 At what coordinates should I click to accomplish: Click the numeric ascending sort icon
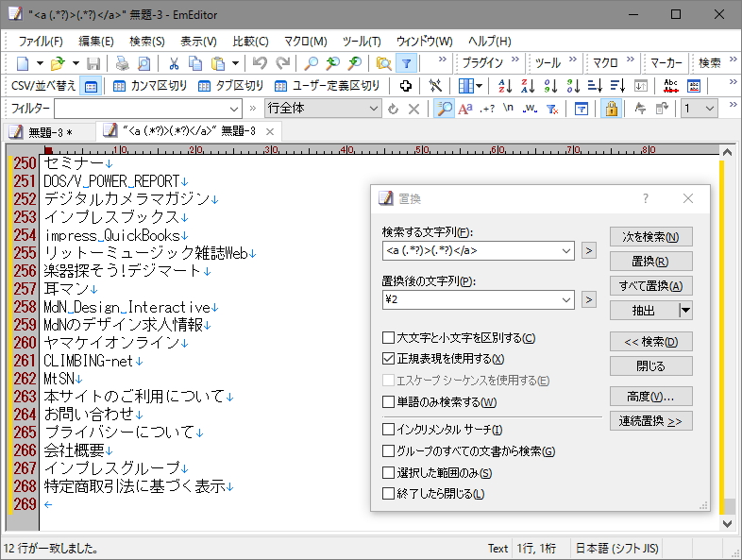[x=550, y=86]
